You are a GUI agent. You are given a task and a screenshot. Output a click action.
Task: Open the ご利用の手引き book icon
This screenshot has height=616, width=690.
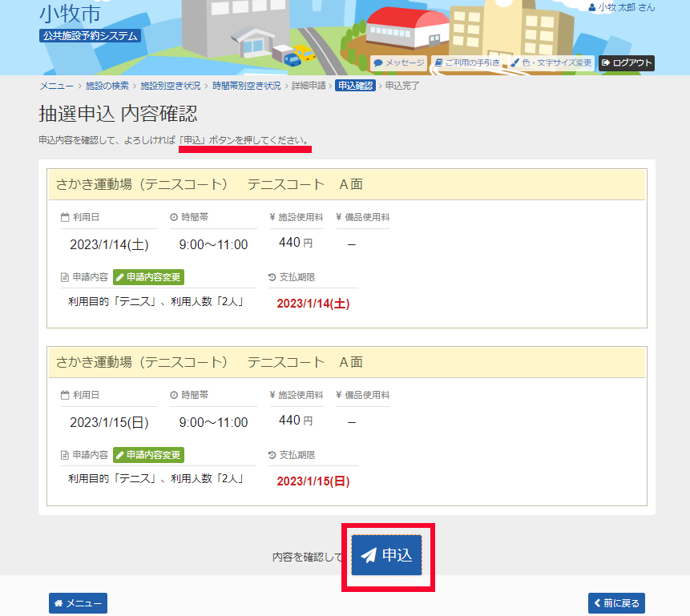click(x=439, y=62)
